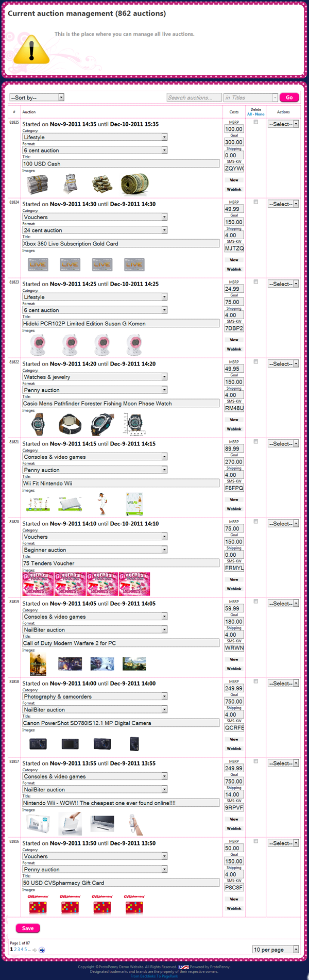The image size is (309, 980).
Task: Open last Hideki pink clock image
Action: click(134, 345)
